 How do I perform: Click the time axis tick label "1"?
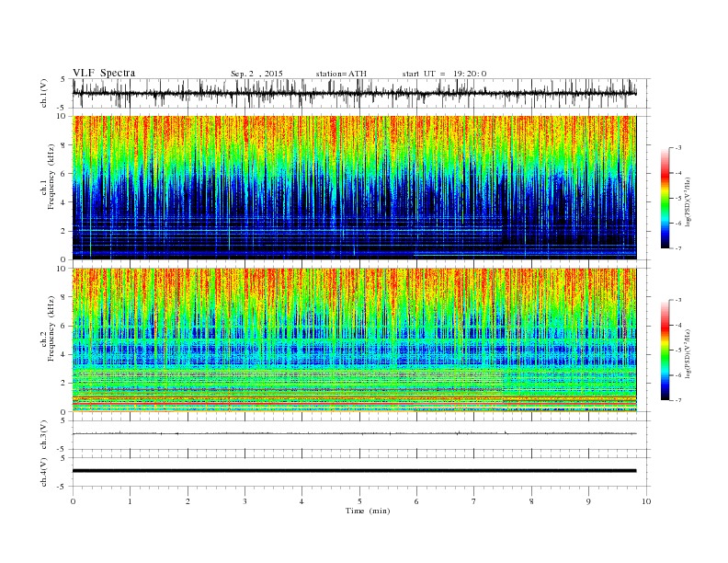(x=130, y=501)
